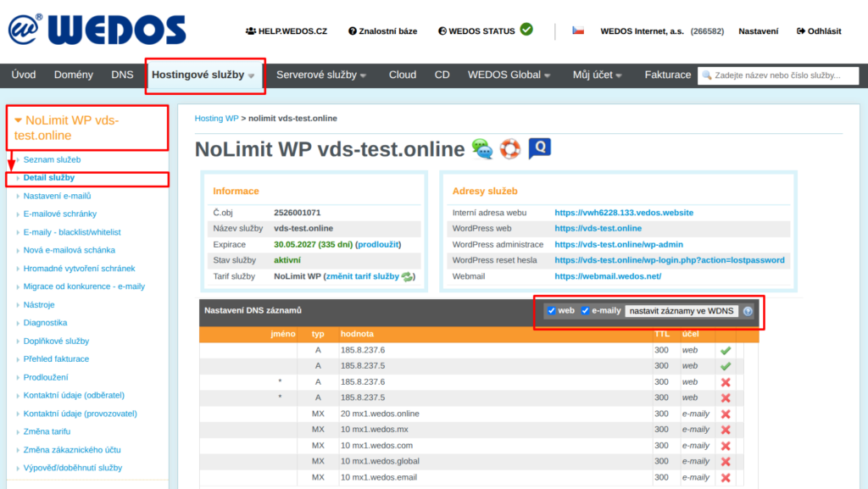This screenshot has width=868, height=489.
Task: Open E-maily - blacklist/whitelist in sidebar
Action: click(72, 232)
